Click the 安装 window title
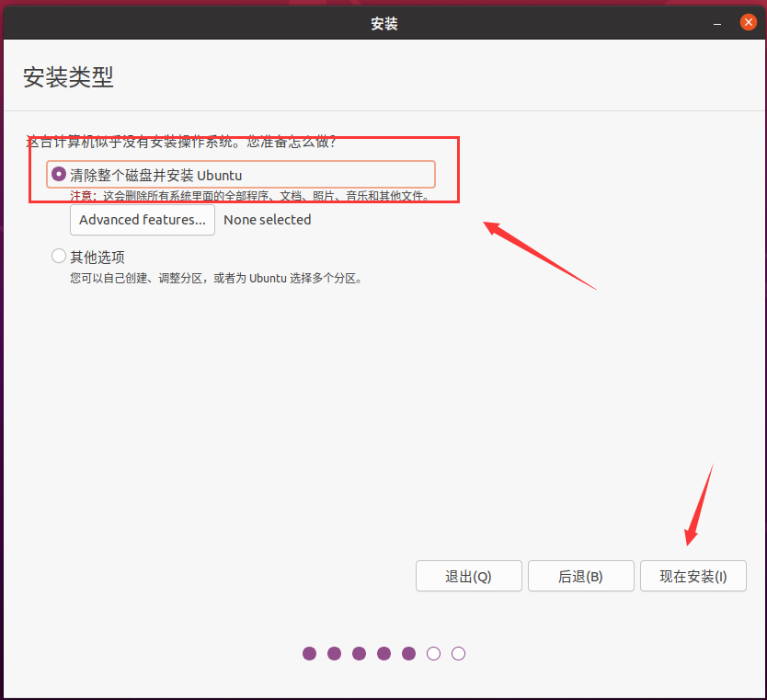This screenshot has height=700, width=767. [384, 24]
